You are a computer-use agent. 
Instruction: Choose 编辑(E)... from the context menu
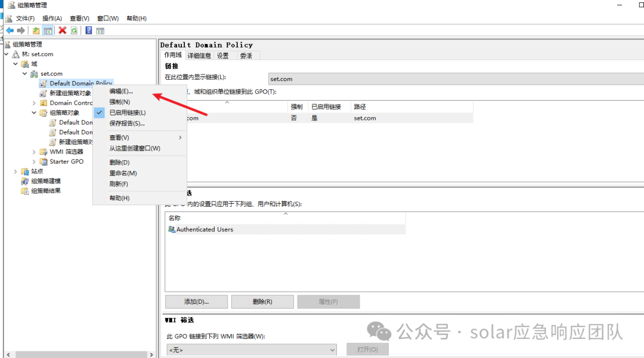tap(121, 91)
